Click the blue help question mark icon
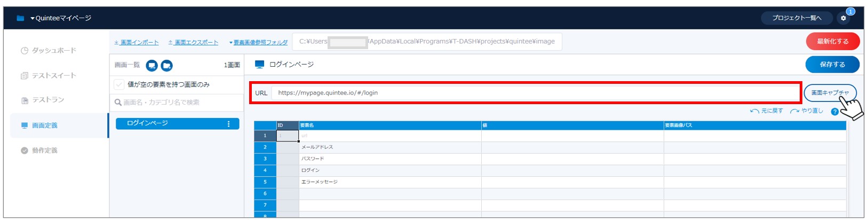 click(x=835, y=112)
